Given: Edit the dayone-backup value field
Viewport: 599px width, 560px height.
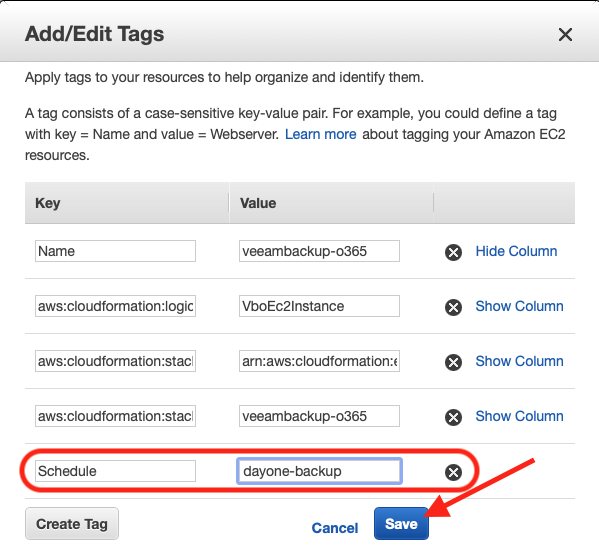Looking at the screenshot, I should tap(319, 471).
